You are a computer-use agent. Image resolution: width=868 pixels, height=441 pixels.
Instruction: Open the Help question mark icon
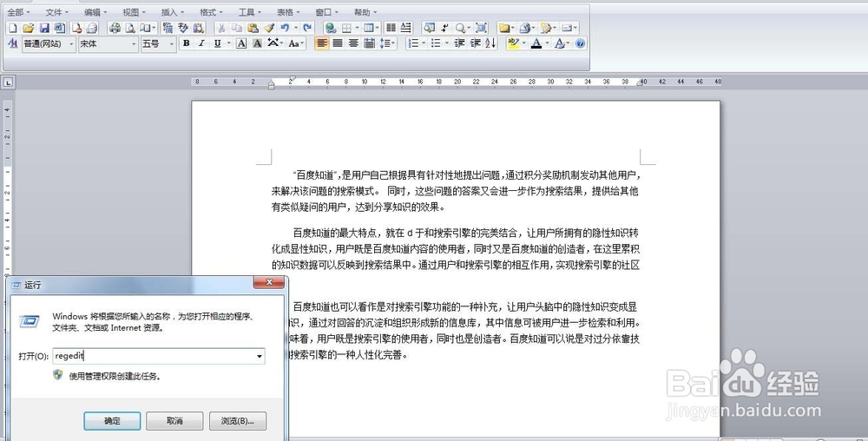pos(580,43)
